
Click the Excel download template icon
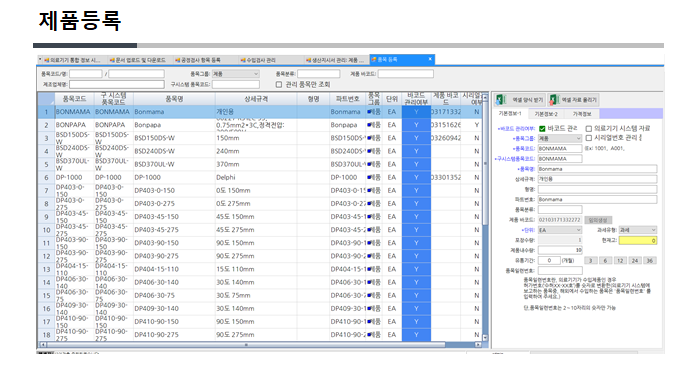[500, 100]
